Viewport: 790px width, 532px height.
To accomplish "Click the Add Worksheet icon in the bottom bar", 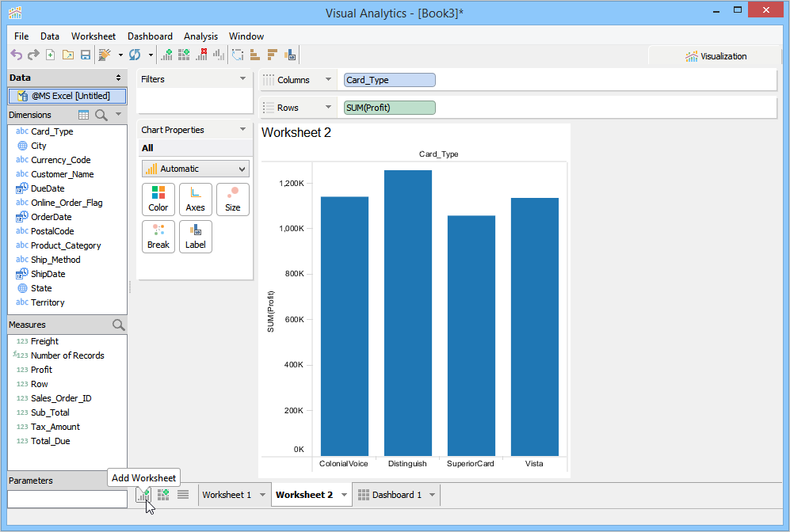I will pos(143,495).
